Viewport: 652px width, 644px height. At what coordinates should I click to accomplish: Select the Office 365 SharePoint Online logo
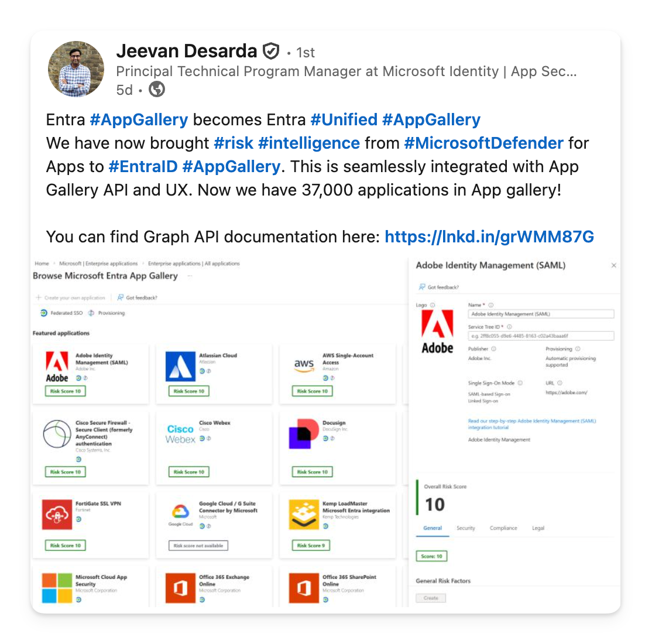coord(304,588)
